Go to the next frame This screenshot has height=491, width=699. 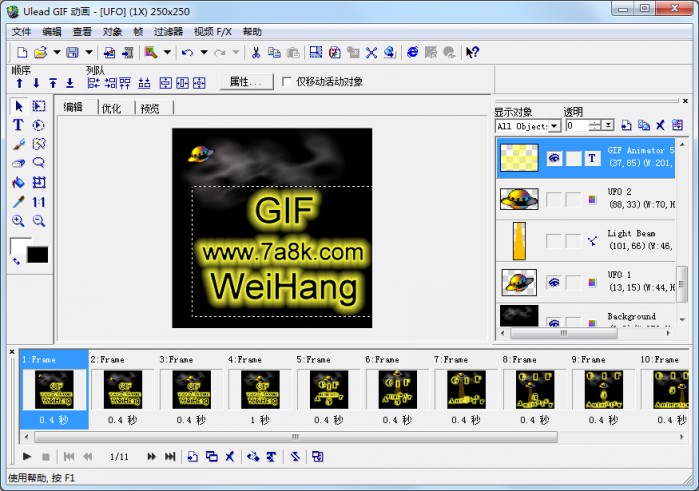151,456
